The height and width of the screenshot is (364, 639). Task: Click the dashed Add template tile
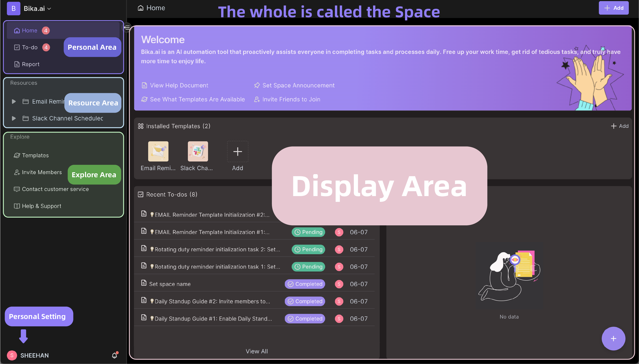[237, 152]
